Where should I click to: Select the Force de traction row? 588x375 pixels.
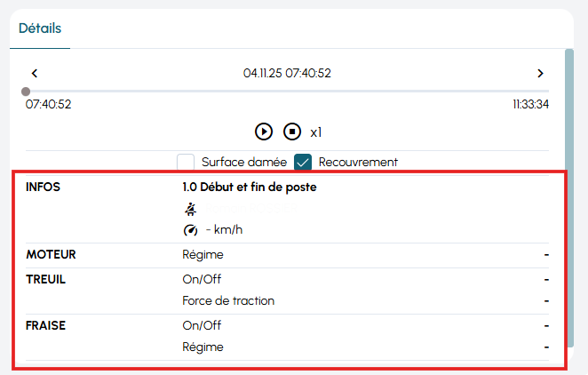coord(228,300)
